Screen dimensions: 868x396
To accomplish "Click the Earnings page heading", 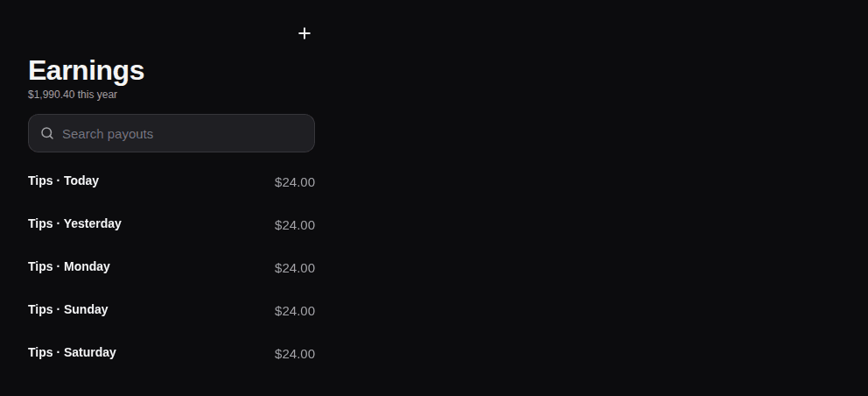I will 87,71.
